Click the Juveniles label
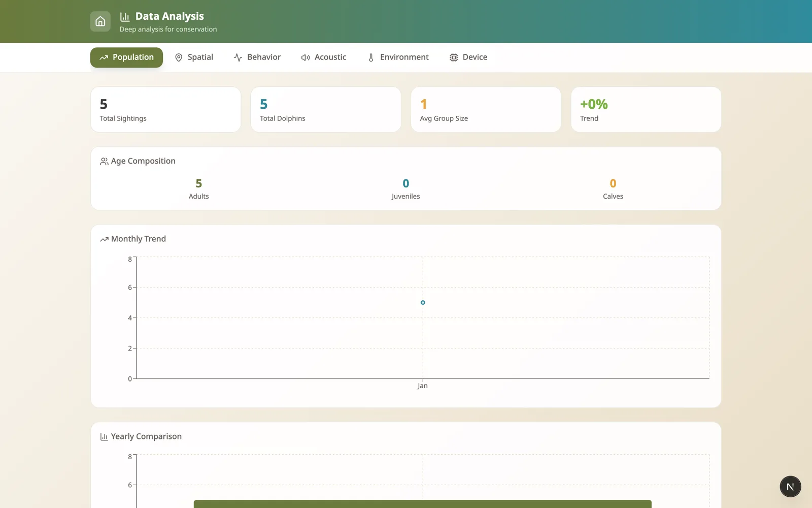Image resolution: width=812 pixels, height=508 pixels. point(406,197)
